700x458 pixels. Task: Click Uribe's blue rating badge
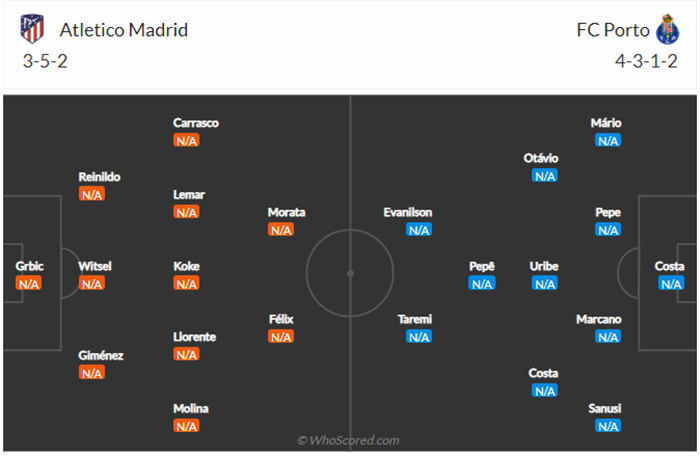545,284
